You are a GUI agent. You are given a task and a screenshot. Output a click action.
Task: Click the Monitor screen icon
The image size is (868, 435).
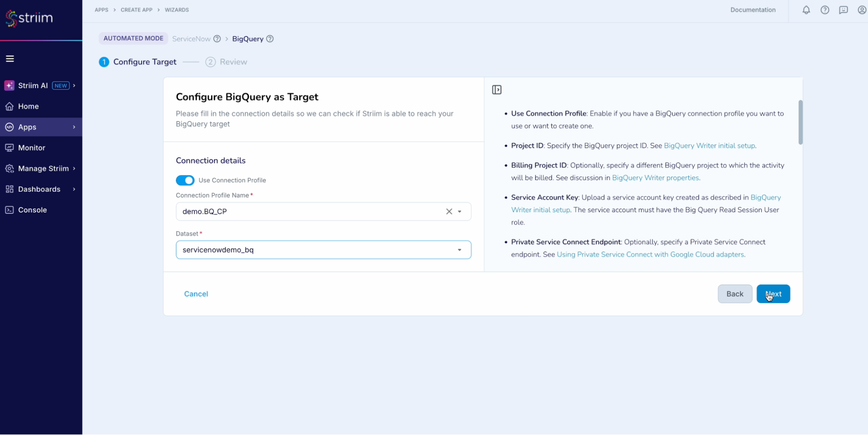click(x=9, y=148)
